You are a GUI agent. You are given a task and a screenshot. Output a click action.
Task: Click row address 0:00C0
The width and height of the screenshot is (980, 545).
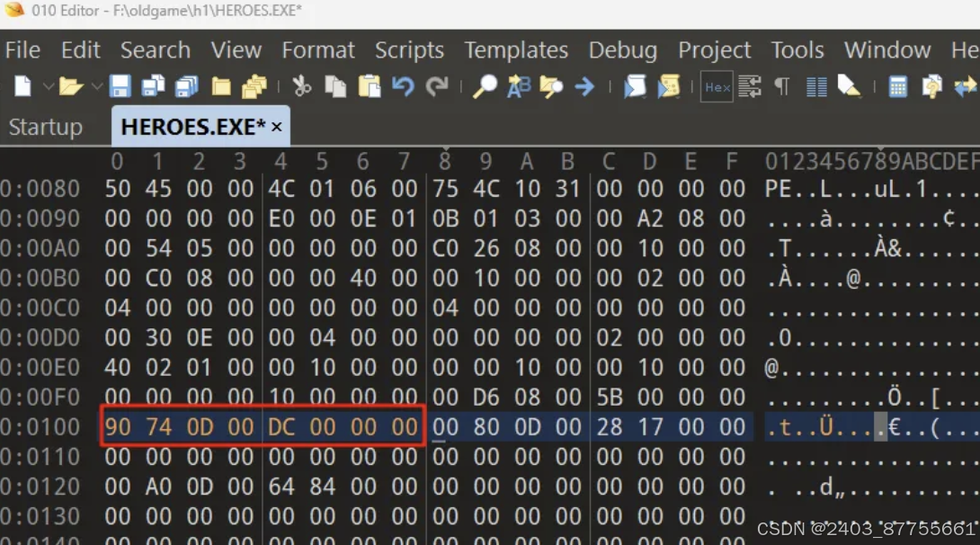coord(40,308)
